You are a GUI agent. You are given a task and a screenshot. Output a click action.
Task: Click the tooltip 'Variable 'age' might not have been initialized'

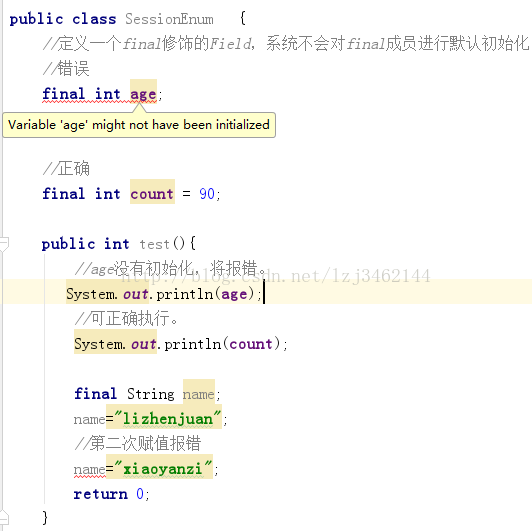139,125
